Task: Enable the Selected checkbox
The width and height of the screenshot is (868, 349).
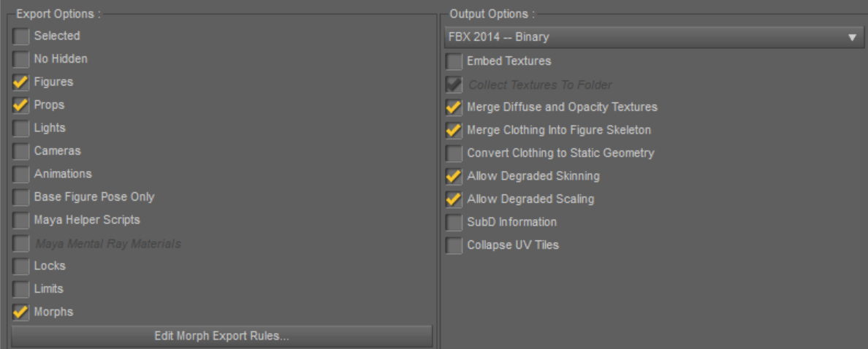Action: (x=21, y=36)
